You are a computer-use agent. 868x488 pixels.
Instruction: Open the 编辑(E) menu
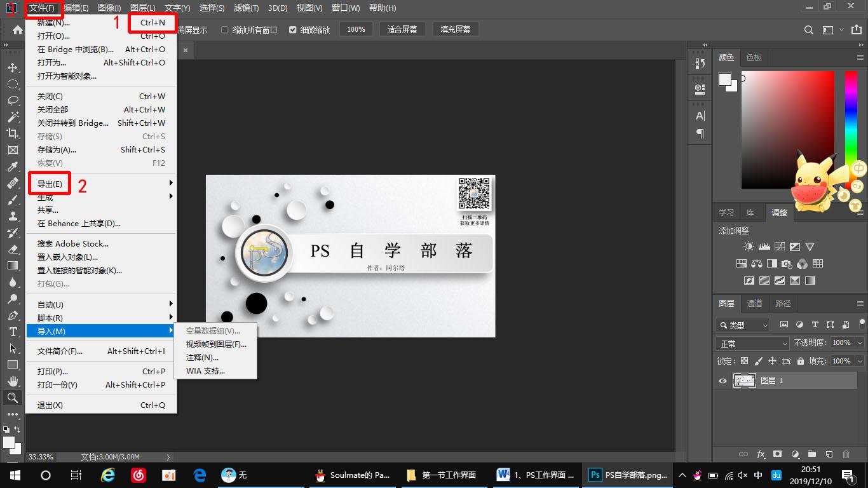pos(77,8)
